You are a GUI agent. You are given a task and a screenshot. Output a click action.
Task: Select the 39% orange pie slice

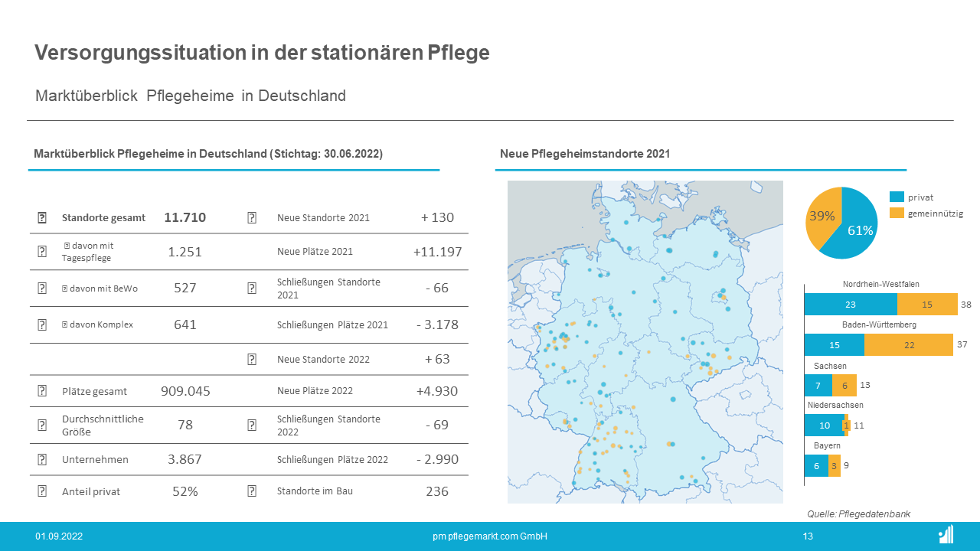pos(821,217)
